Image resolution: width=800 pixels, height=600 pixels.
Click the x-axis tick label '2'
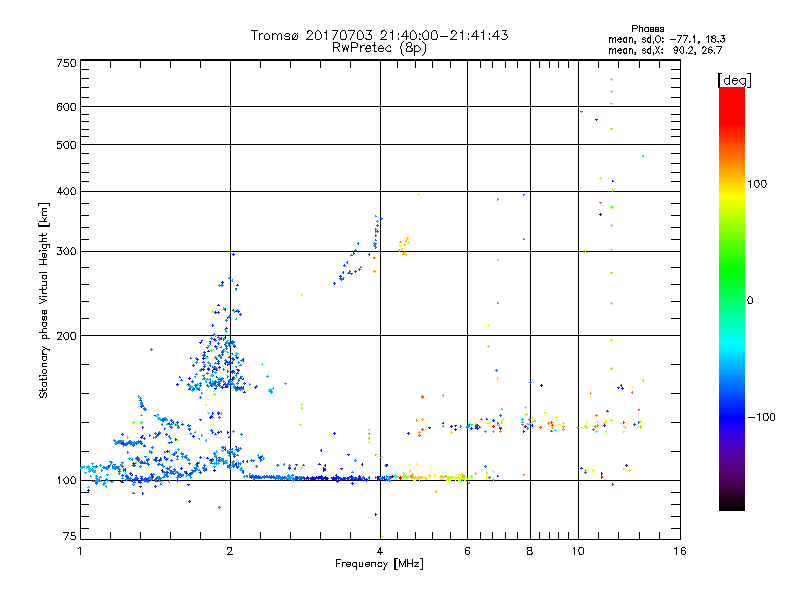click(230, 551)
